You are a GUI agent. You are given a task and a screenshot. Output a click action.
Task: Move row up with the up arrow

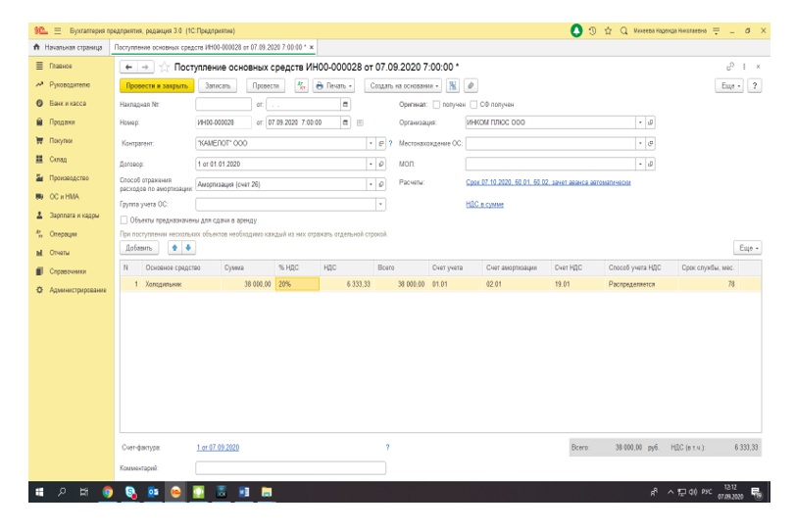coord(175,248)
